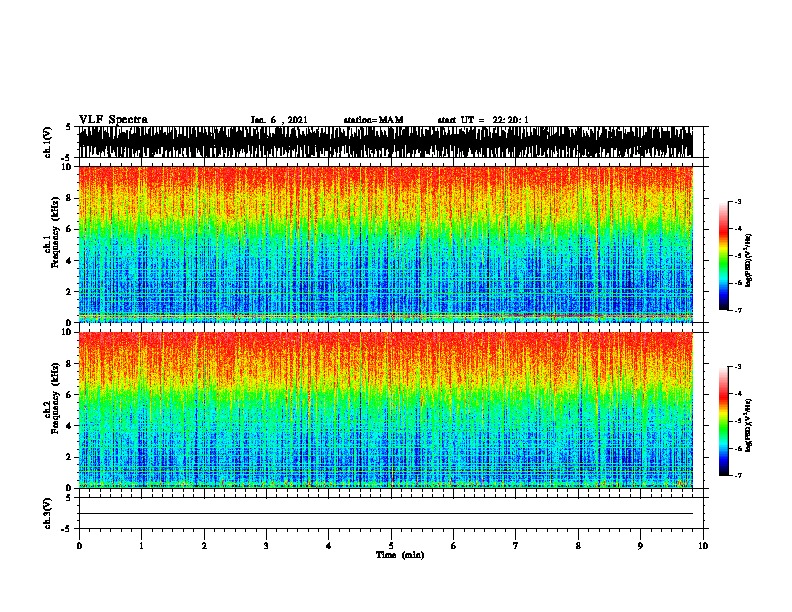Click time axis tick label "2"
The image size is (792, 612).
point(204,546)
